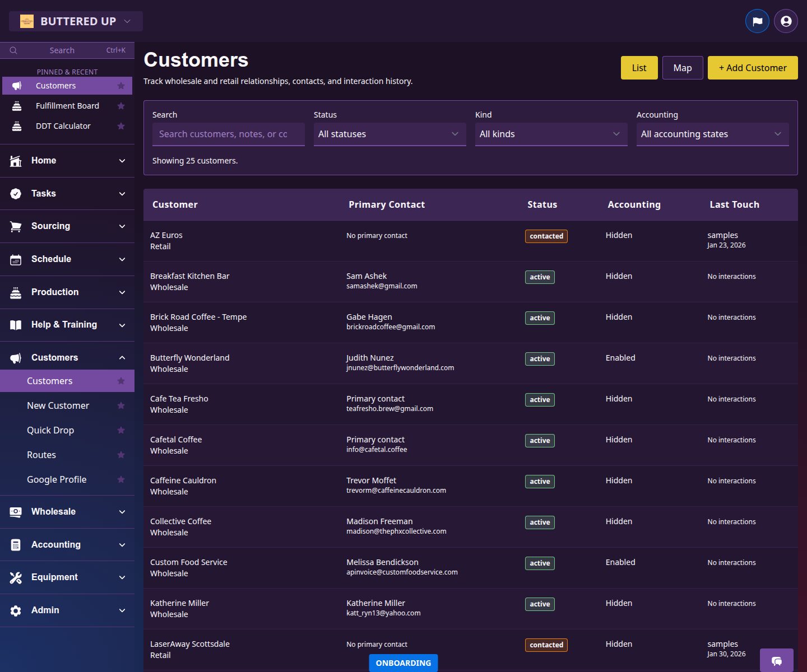Select the Sourcing cart icon

16,226
